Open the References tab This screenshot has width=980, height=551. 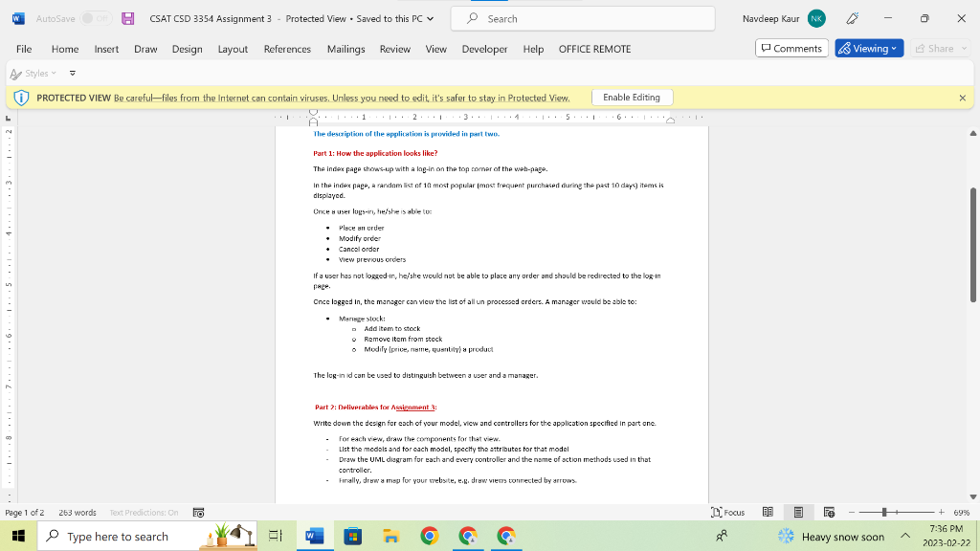(287, 49)
